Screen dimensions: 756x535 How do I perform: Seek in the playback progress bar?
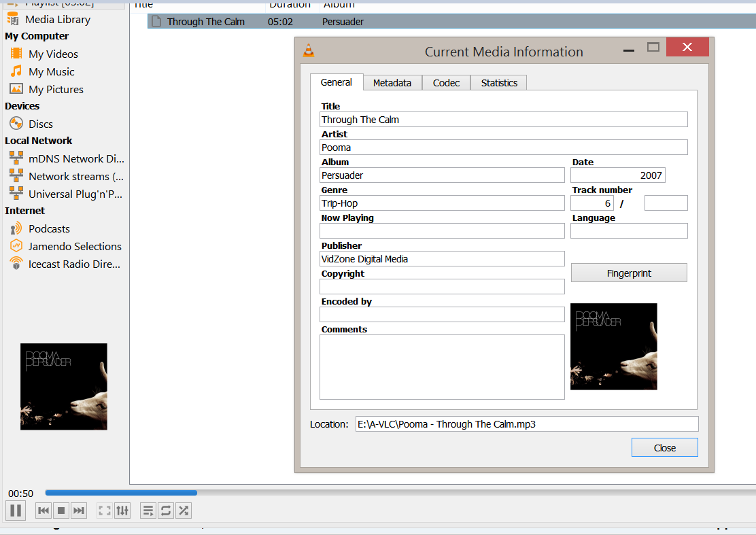coord(400,493)
